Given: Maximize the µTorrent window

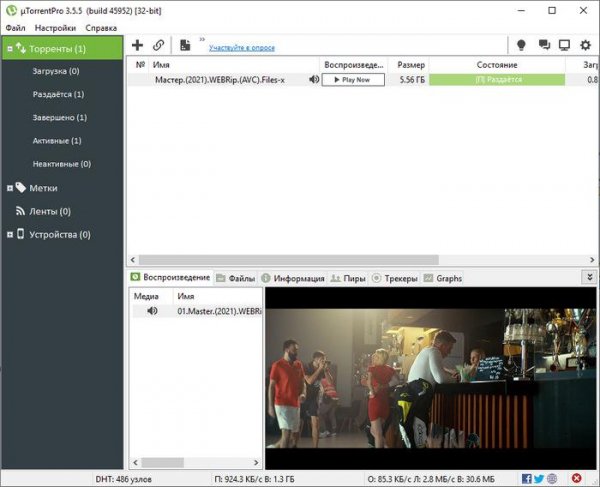Looking at the screenshot, I should point(552,10).
